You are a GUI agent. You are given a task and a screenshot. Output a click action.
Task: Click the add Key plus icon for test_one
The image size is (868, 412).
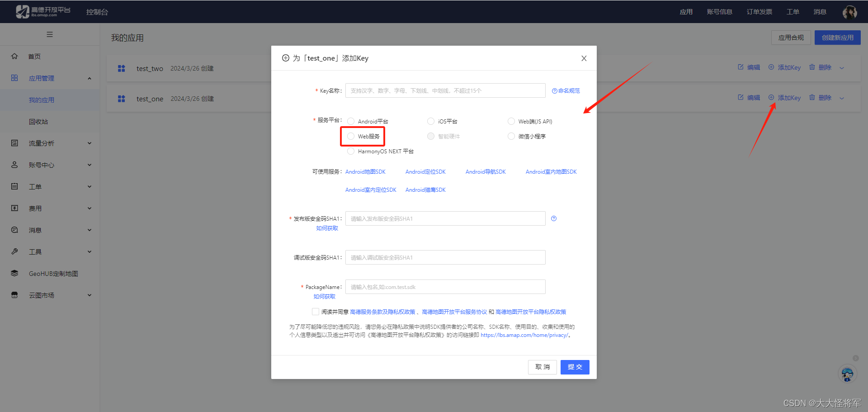coord(771,97)
